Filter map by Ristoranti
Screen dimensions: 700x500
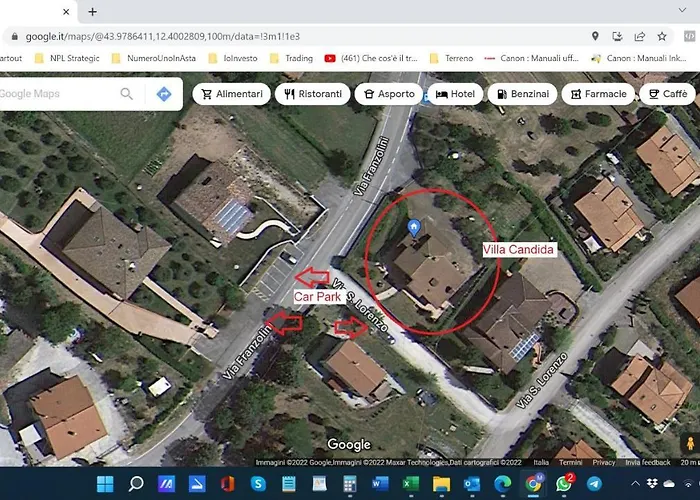(312, 94)
